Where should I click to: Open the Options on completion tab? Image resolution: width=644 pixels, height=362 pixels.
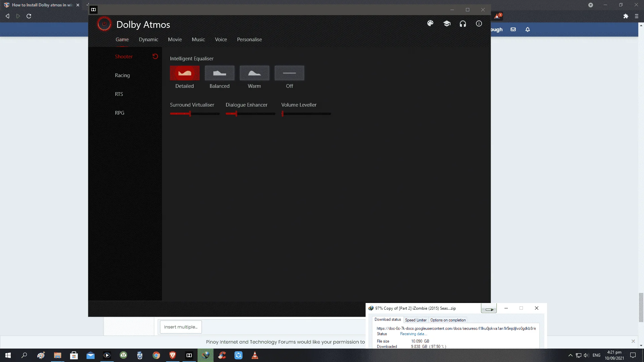tap(448, 320)
